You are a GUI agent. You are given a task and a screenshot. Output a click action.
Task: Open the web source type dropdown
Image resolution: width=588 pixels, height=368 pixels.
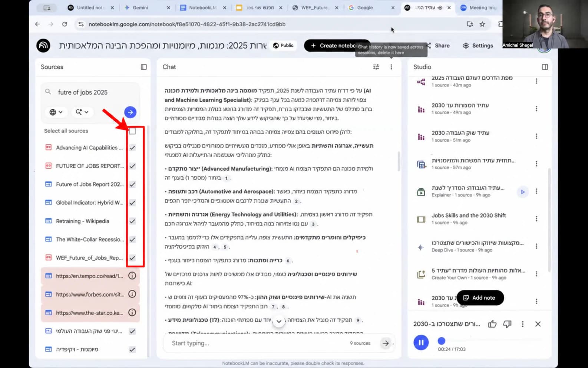click(56, 112)
